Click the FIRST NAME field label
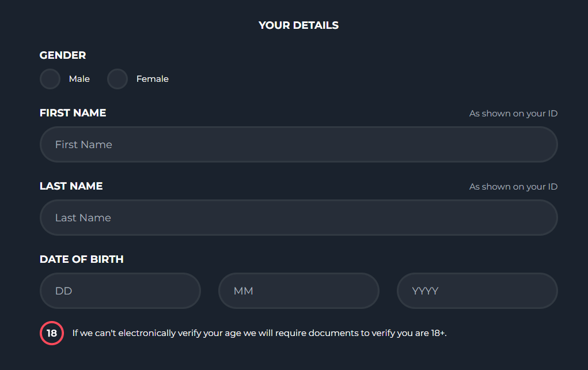The width and height of the screenshot is (588, 370). pyautogui.click(x=73, y=113)
